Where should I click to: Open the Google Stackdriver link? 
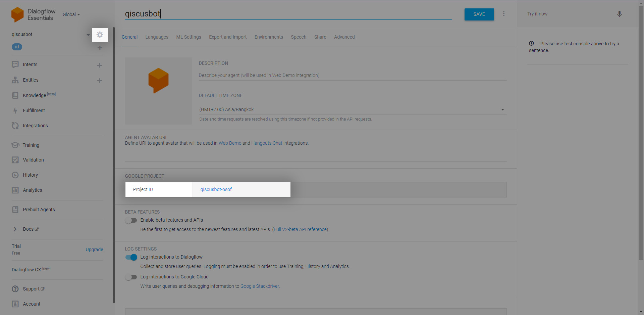point(260,286)
